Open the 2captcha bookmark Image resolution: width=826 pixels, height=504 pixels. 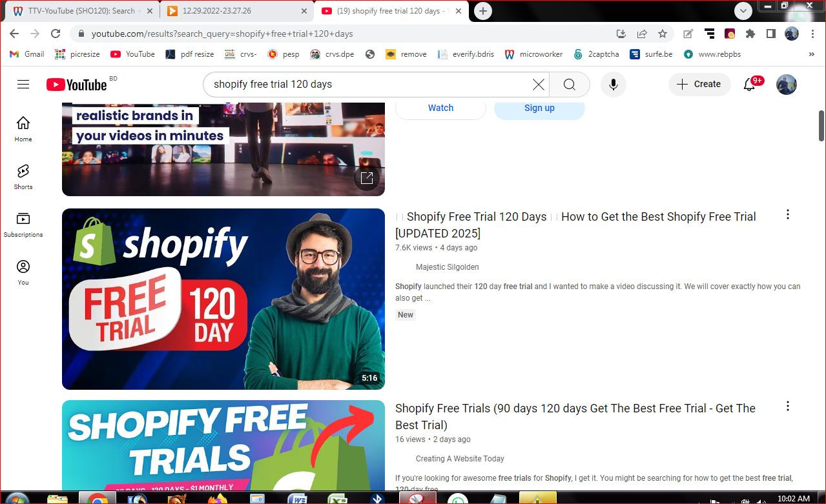tap(596, 54)
